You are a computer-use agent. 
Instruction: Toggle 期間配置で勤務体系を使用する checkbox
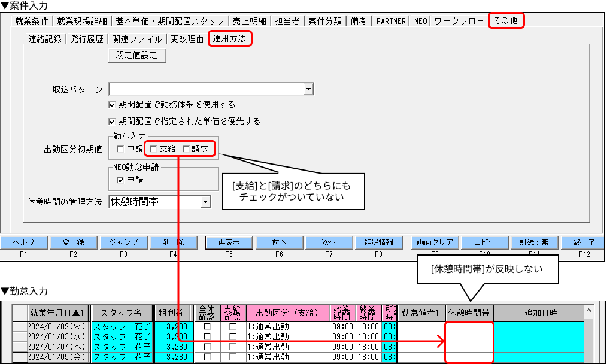click(112, 104)
